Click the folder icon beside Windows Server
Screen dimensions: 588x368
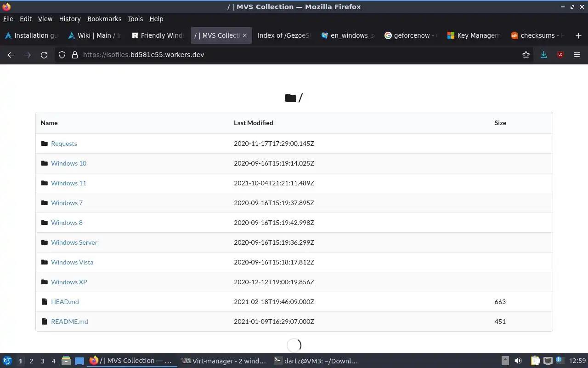pos(45,242)
